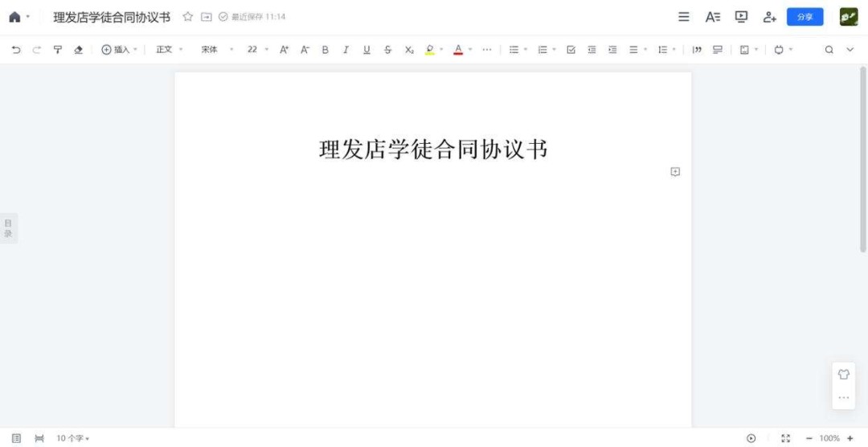
Task: Expand the table of contents (目录) tab
Action: tap(8, 228)
